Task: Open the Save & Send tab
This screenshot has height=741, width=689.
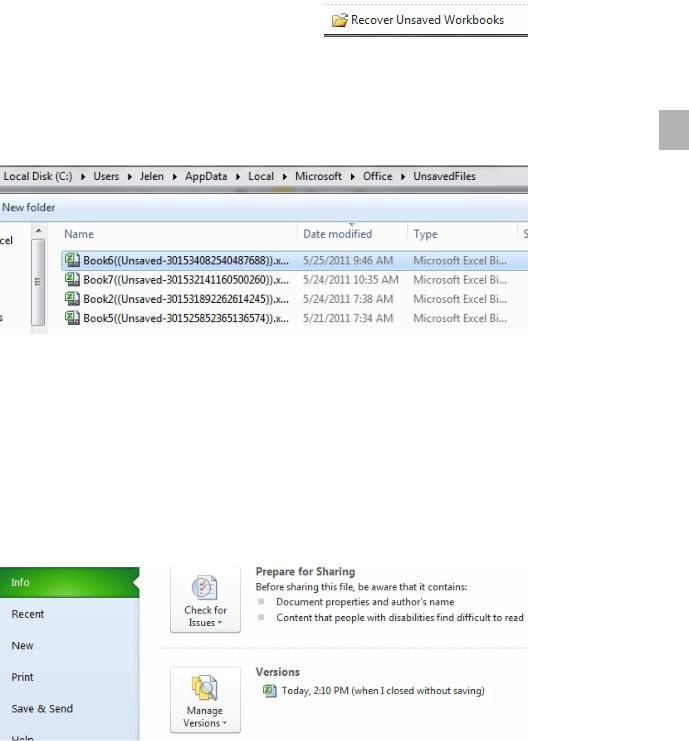Action: [69, 708]
